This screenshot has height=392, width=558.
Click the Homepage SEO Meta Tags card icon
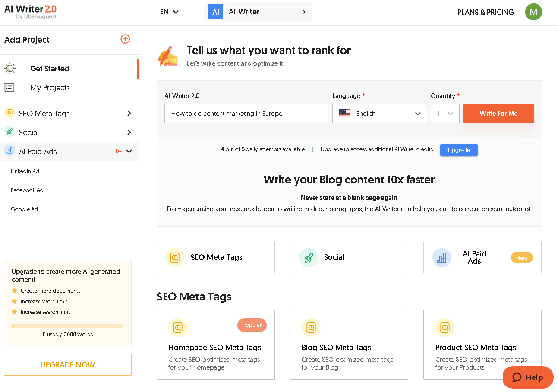pos(178,328)
